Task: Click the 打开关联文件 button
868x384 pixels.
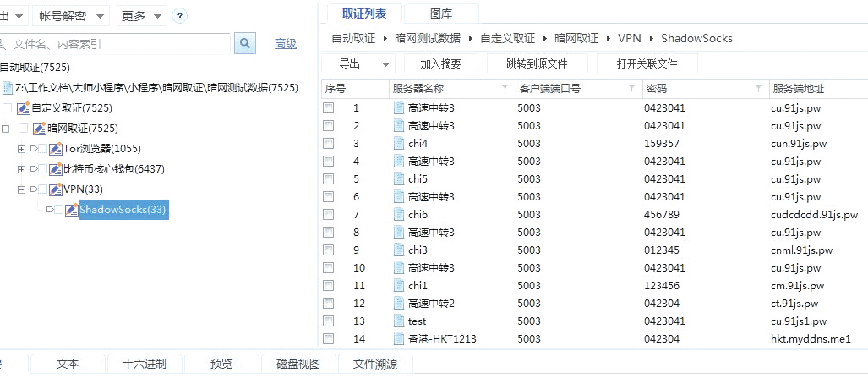Action: click(647, 63)
